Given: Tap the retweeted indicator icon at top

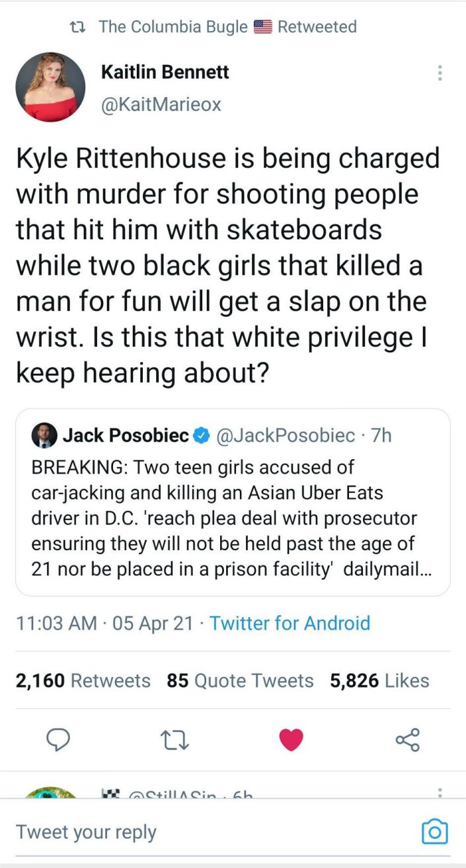Looking at the screenshot, I should (79, 27).
